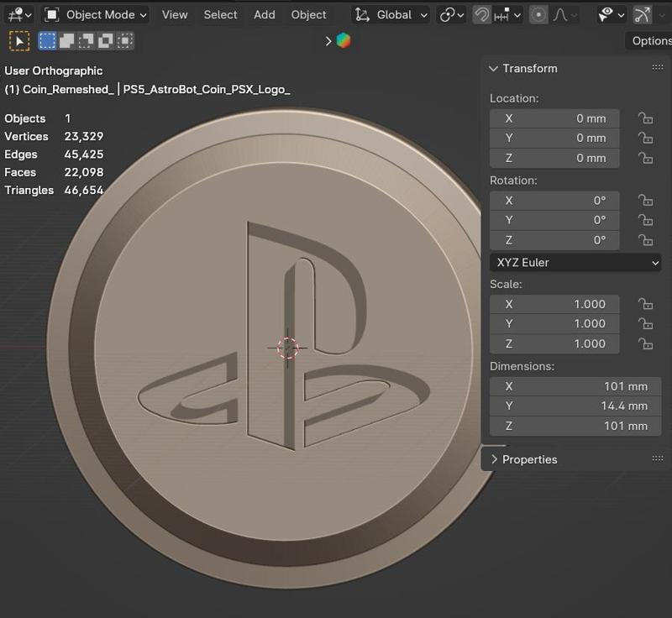
Task: Open the Options popover
Action: point(649,40)
